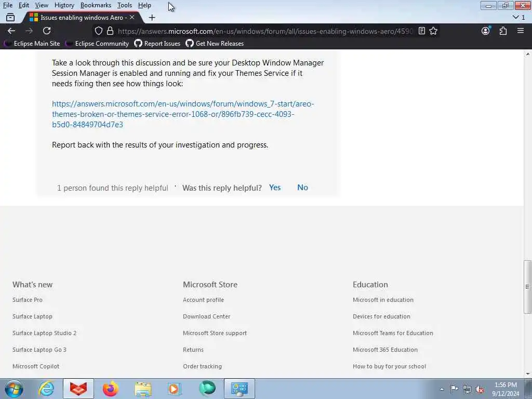
Task: Open the View menu
Action: click(42, 5)
